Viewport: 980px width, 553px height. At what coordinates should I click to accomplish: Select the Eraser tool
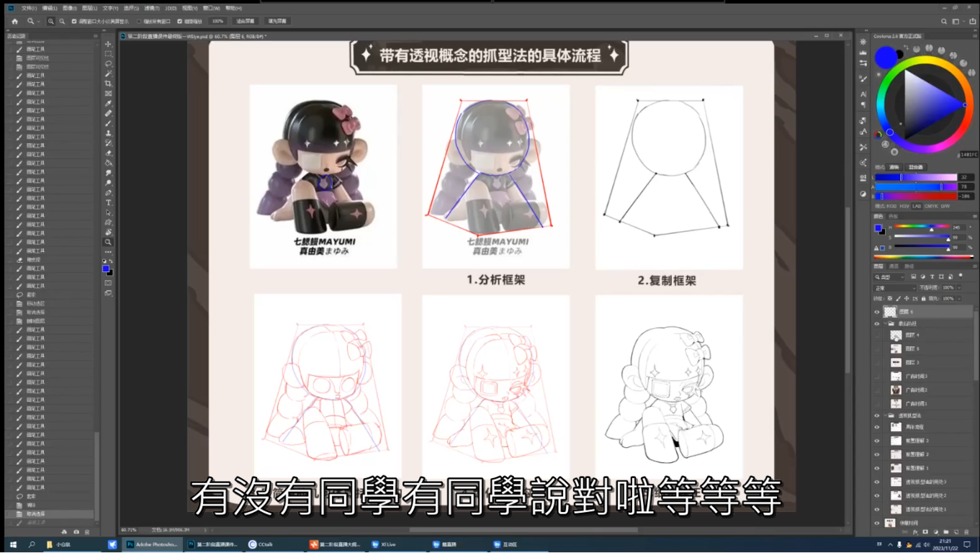109,153
